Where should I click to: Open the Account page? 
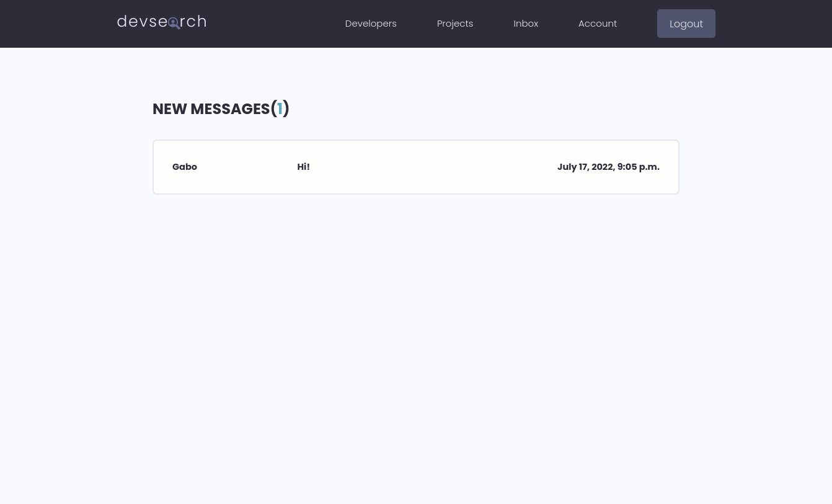click(597, 23)
